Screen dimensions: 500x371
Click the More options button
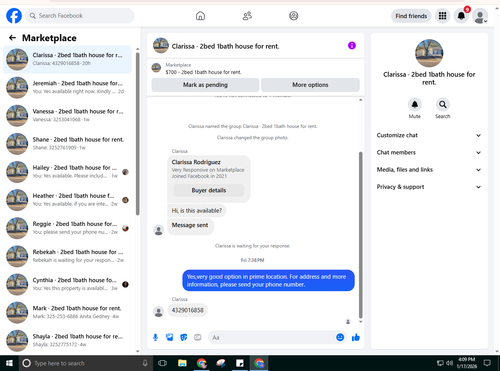coord(310,85)
